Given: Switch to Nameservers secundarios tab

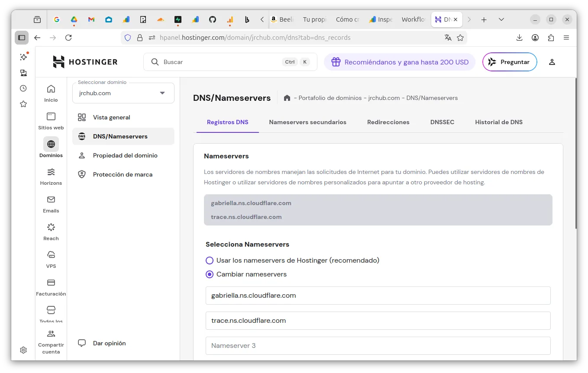Looking at the screenshot, I should click(308, 122).
